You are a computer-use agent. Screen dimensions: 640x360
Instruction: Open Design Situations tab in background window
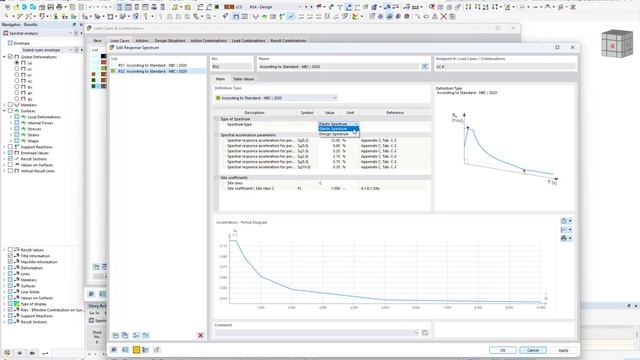pyautogui.click(x=170, y=40)
